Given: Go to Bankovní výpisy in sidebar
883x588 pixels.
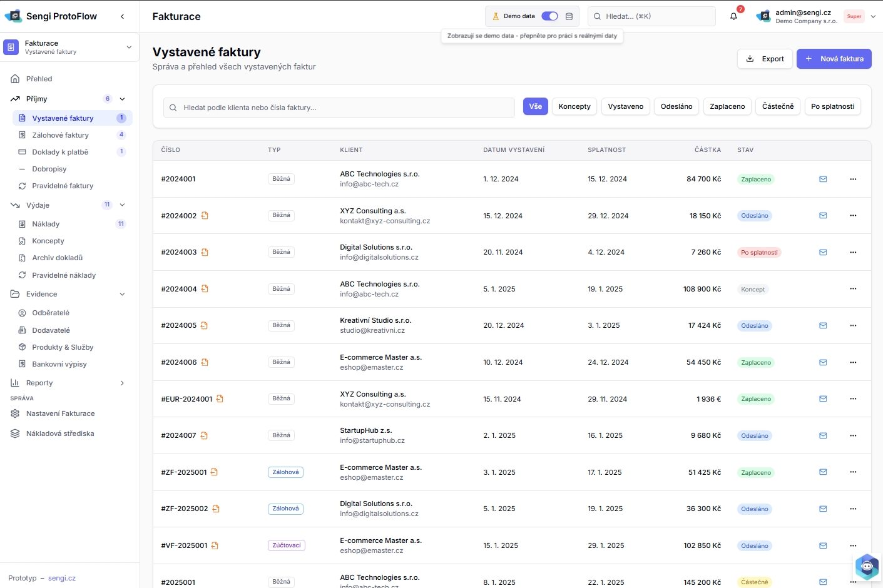Looking at the screenshot, I should point(59,364).
